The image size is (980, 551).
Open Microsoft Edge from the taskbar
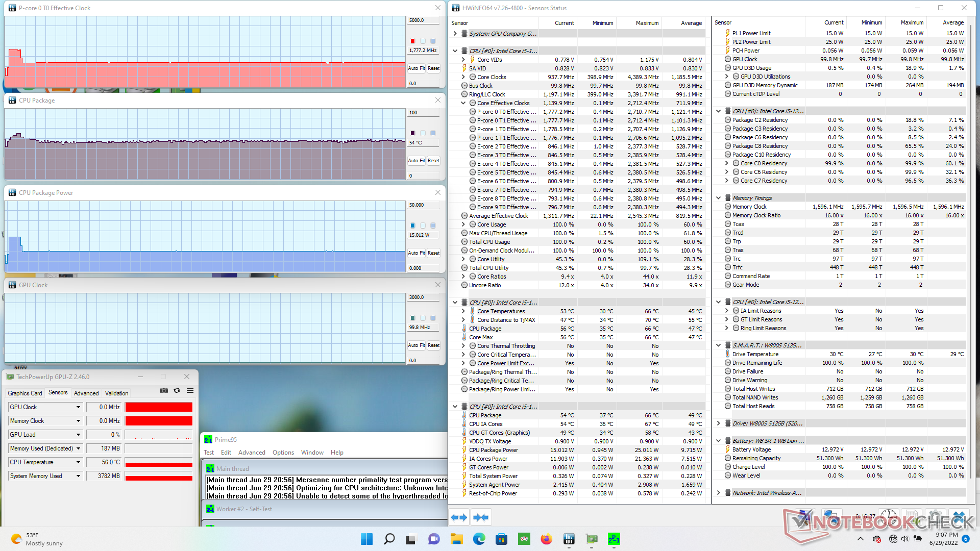pos(479,539)
